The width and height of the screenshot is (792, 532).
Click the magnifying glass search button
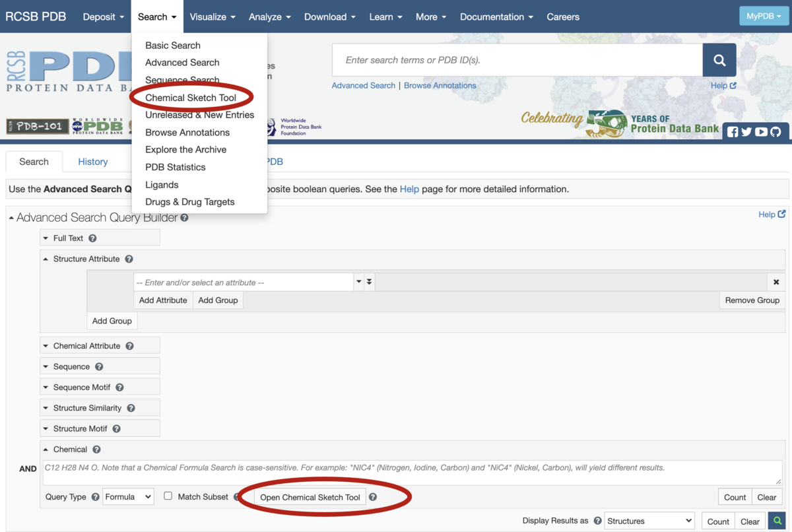coord(719,60)
